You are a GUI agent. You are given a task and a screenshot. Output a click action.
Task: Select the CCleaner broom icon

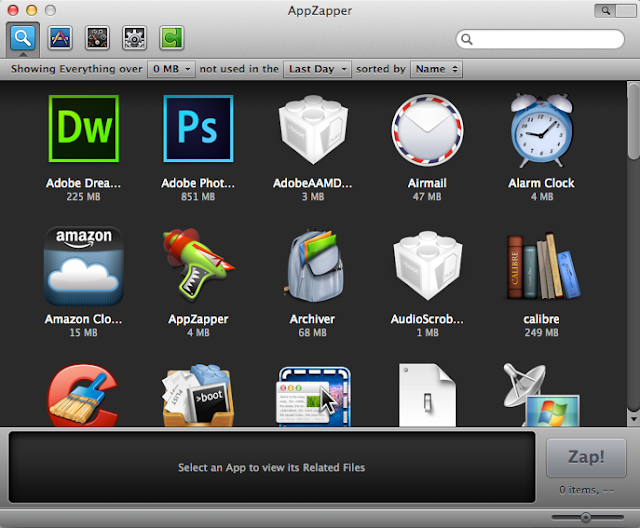[83, 395]
